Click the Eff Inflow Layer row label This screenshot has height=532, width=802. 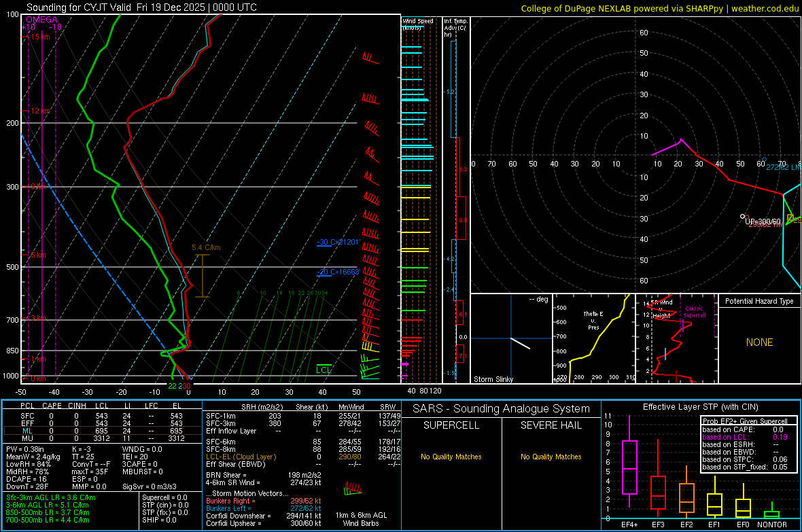231,431
